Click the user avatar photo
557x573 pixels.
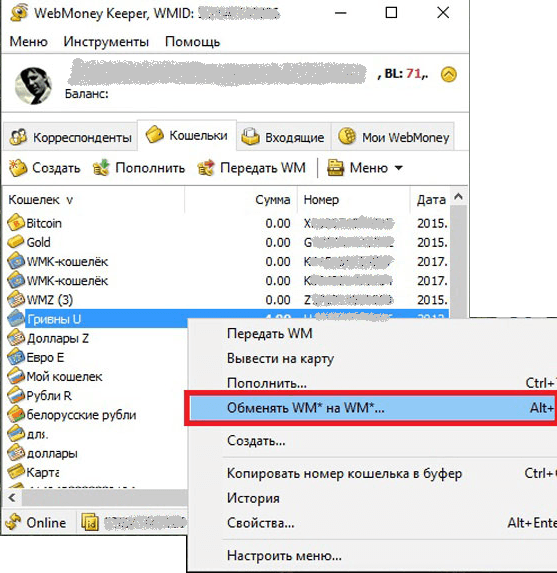(x=33, y=86)
